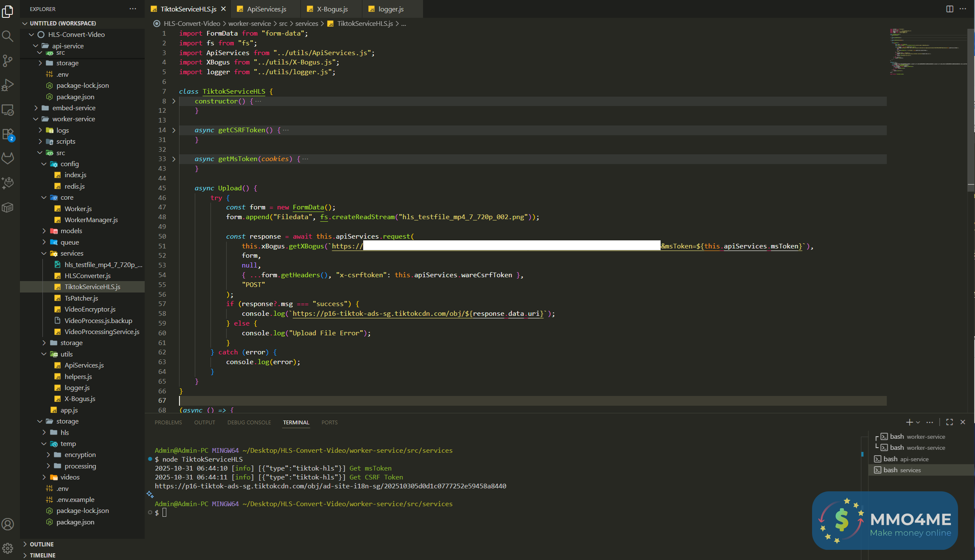This screenshot has width=975, height=560.
Task: Open the tiktokcdn URL in terminal output
Action: pyautogui.click(x=330, y=486)
